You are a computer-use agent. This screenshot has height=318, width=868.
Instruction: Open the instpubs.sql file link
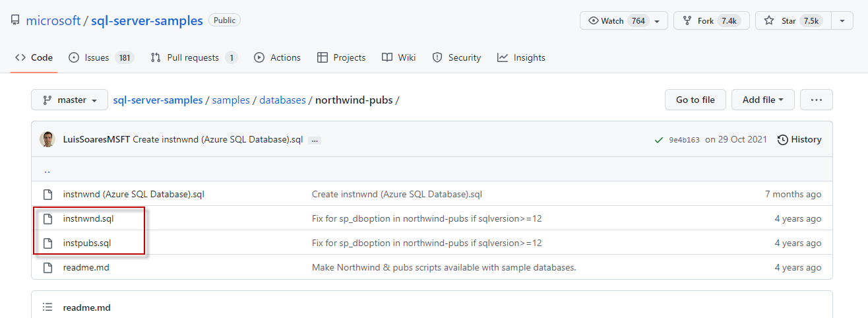pos(87,243)
